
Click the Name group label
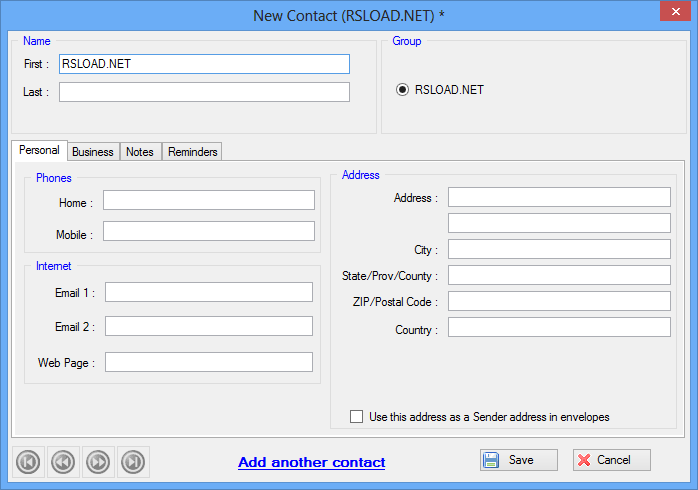tap(37, 41)
